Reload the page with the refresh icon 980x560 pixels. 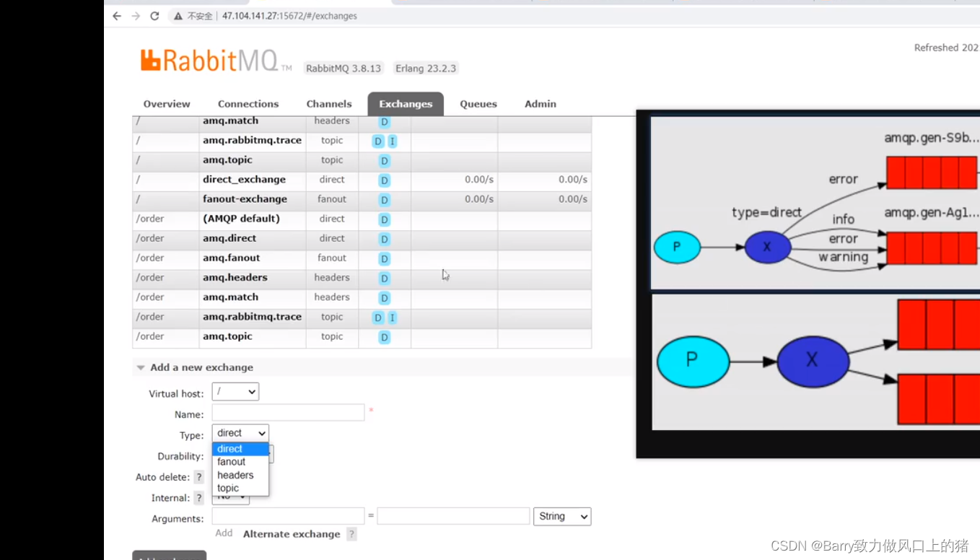tap(154, 16)
